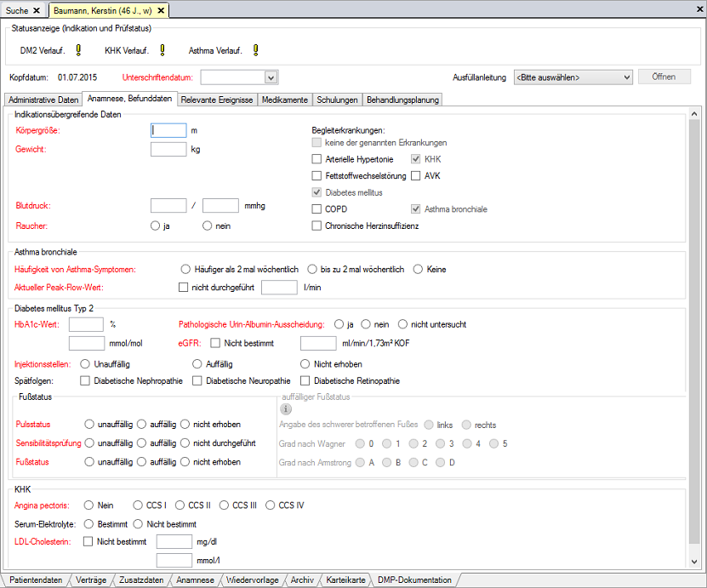Click the Peak-Flow l/min input field
Screen dimensions: 707x588
(280, 288)
